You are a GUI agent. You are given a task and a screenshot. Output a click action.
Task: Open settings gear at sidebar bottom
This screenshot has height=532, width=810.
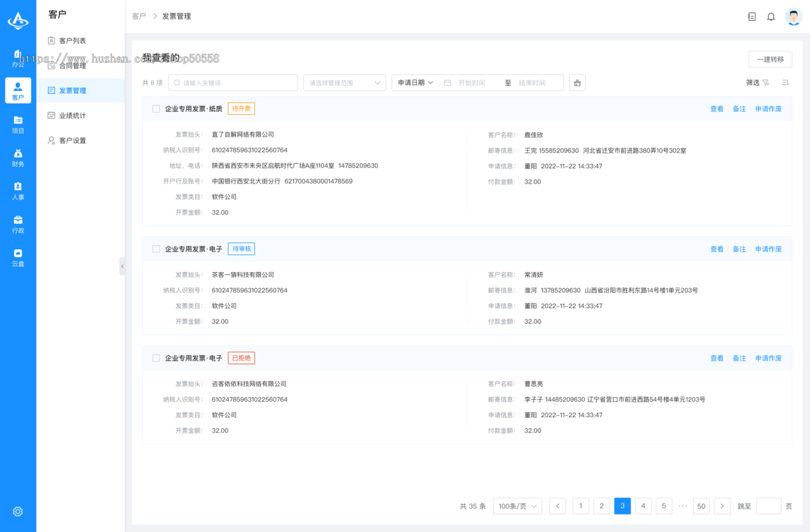coord(18,512)
